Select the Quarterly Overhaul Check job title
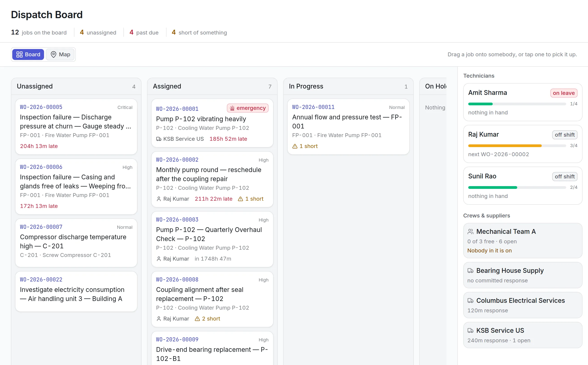588x365 pixels. tap(209, 234)
